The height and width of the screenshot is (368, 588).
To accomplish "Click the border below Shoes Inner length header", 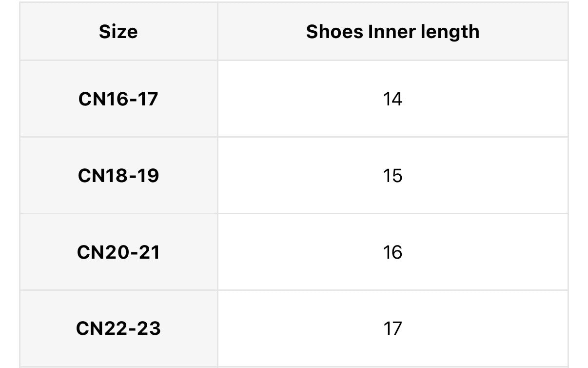I will [392, 61].
